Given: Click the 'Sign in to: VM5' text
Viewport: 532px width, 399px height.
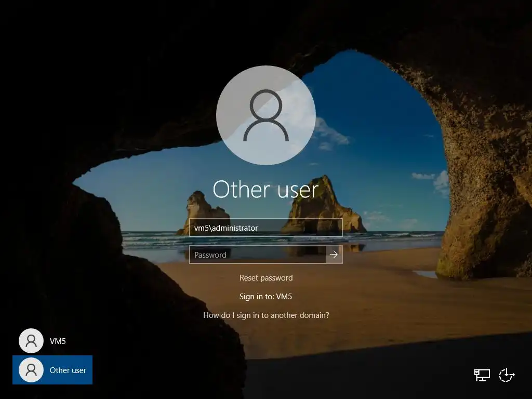Looking at the screenshot, I should [x=265, y=297].
